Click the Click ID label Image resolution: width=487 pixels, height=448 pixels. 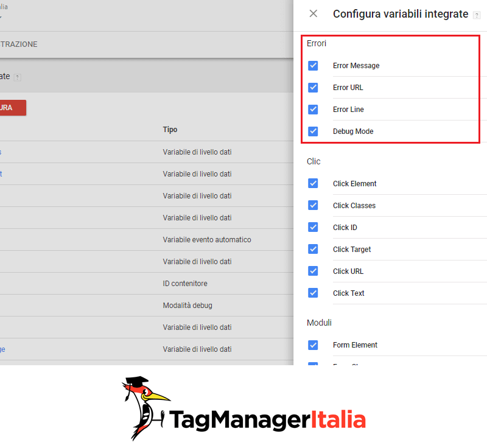point(345,228)
